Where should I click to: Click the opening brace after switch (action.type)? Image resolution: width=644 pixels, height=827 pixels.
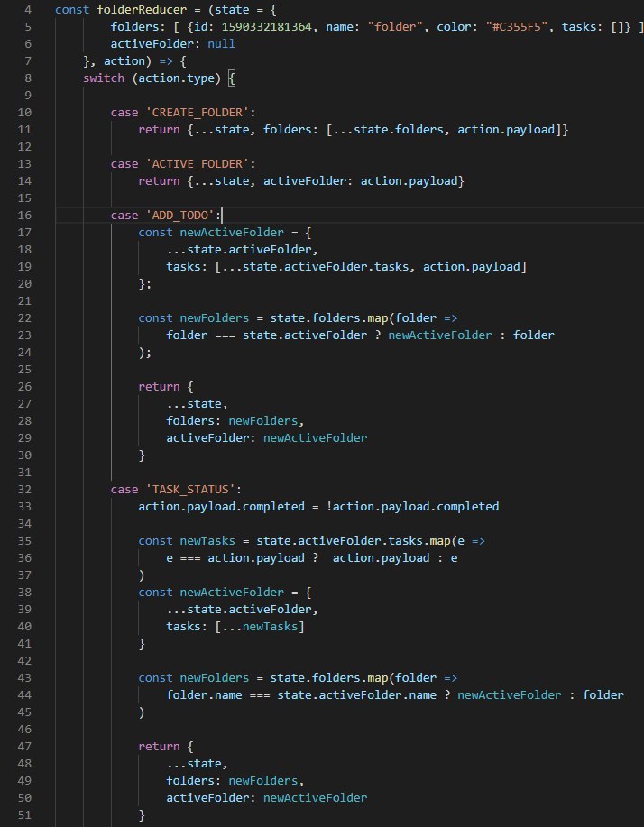coord(232,78)
